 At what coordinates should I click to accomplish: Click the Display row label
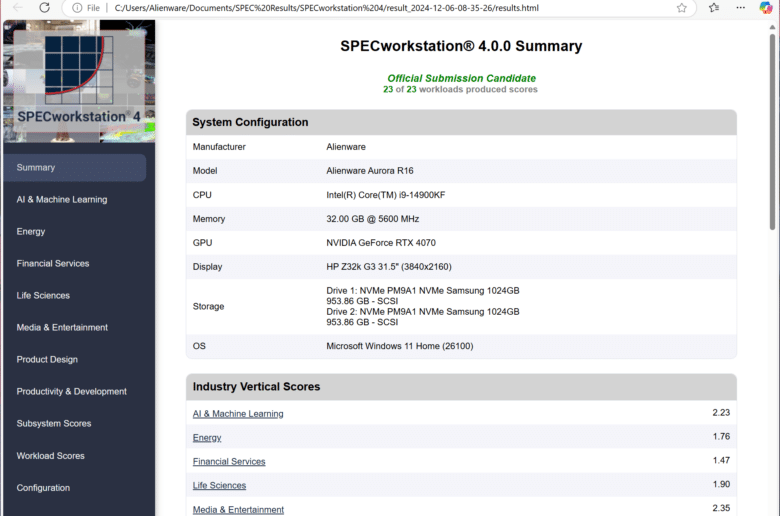tap(207, 267)
